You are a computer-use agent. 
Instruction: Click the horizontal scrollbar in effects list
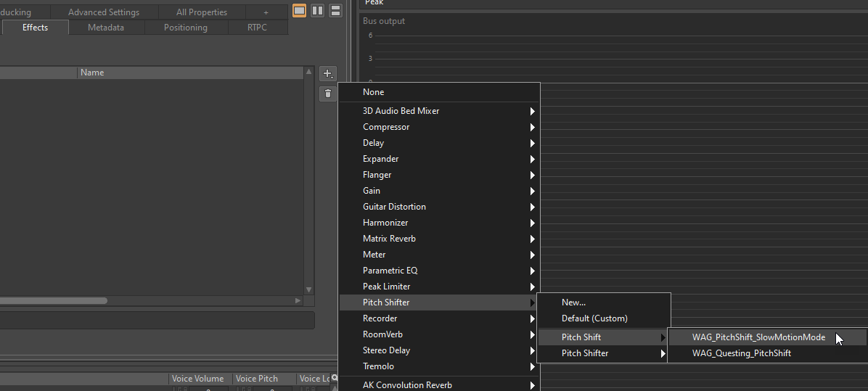54,300
